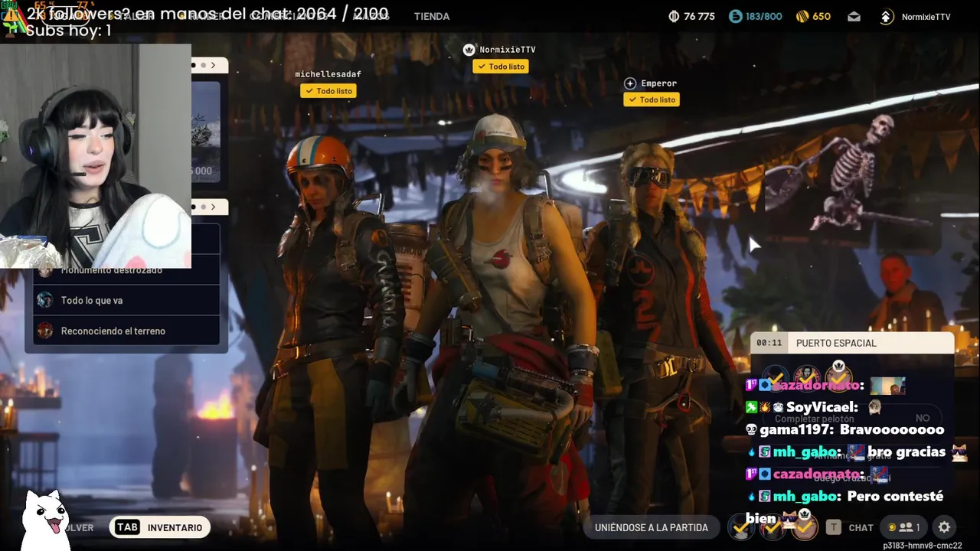Screen dimensions: 980x551
Task: Click the 00:11 matchmaking timer
Action: pyautogui.click(x=769, y=343)
